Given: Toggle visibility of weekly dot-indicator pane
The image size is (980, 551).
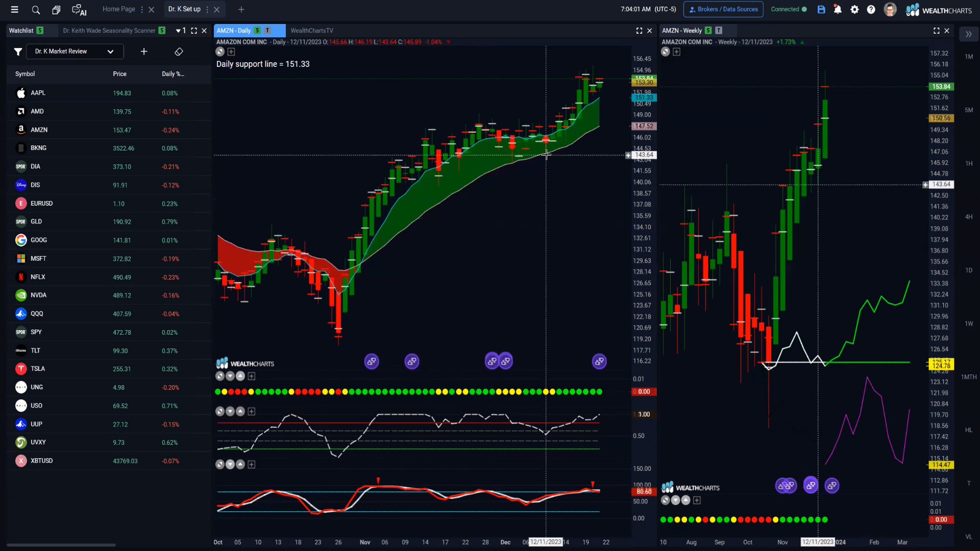Looking at the screenshot, I should point(666,500).
